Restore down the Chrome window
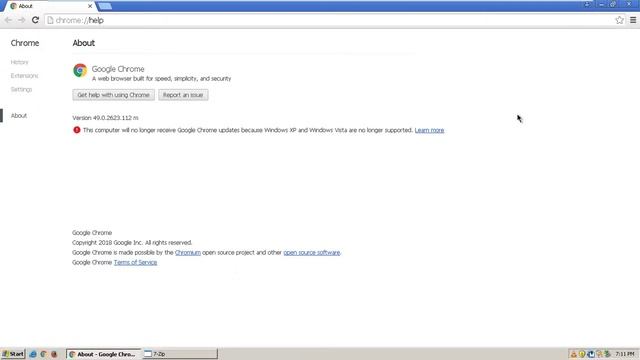 tap(613, 4)
